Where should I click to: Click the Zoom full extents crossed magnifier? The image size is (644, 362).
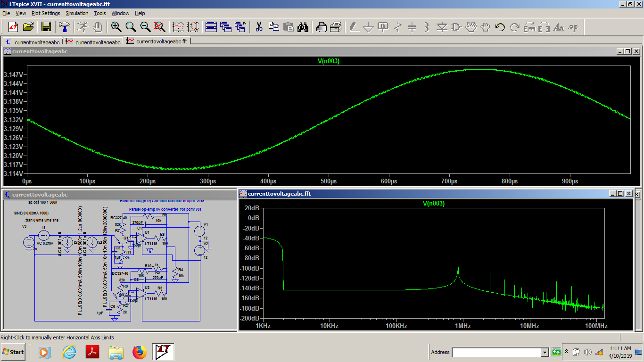160,27
